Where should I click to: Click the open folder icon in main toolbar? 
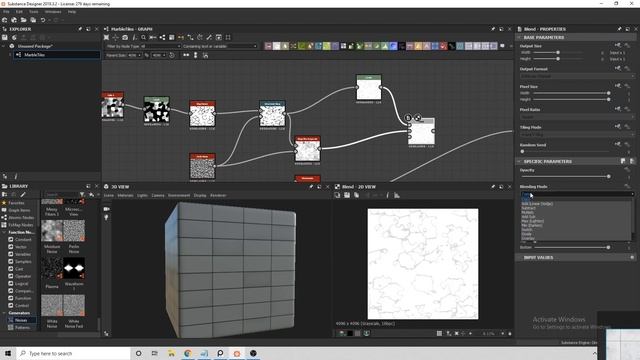tap(24, 20)
